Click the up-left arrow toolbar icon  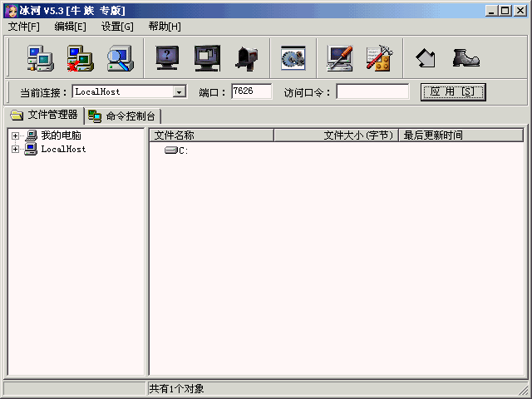click(426, 57)
